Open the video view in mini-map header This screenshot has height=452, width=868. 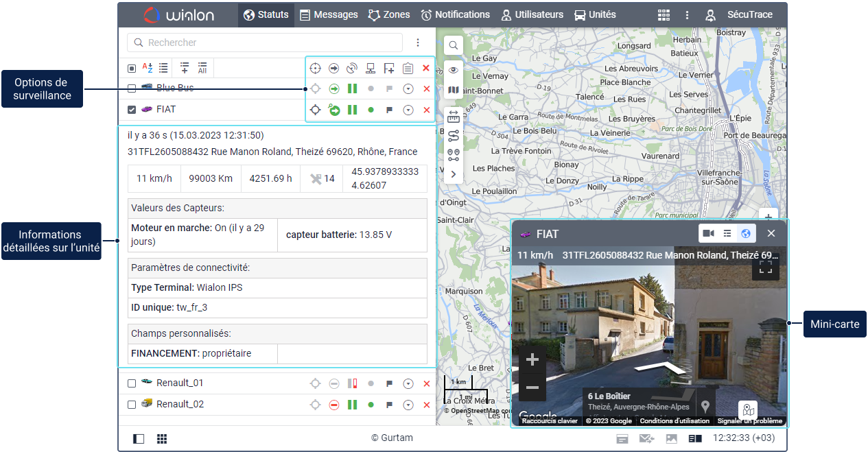coord(709,234)
